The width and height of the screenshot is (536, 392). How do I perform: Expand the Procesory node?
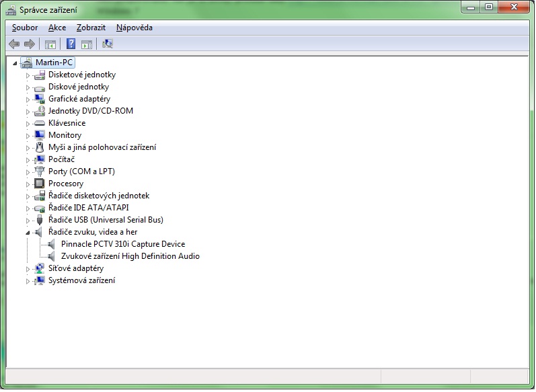[28, 184]
